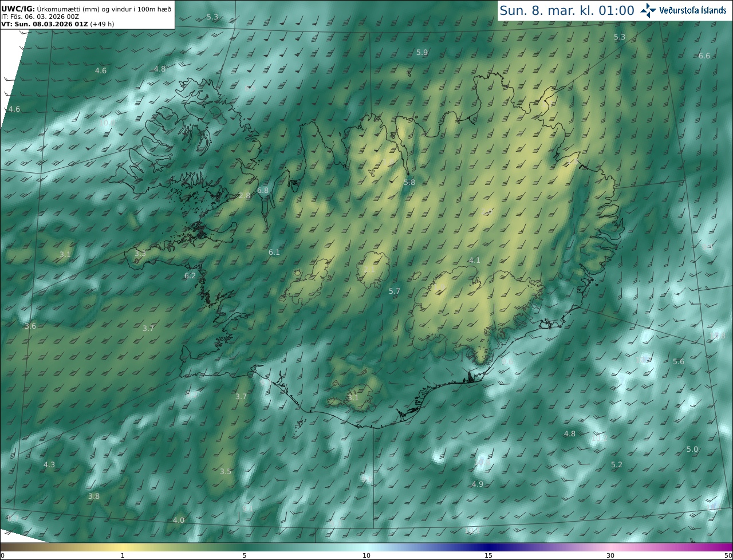This screenshot has width=733, height=560.
Task: Click the map value '4.0' near the bottom
Action: click(x=179, y=520)
